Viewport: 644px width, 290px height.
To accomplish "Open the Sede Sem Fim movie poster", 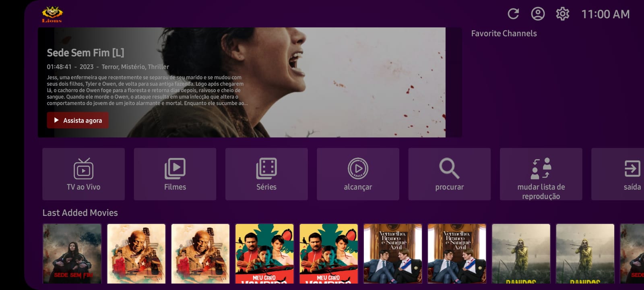I will point(72,254).
